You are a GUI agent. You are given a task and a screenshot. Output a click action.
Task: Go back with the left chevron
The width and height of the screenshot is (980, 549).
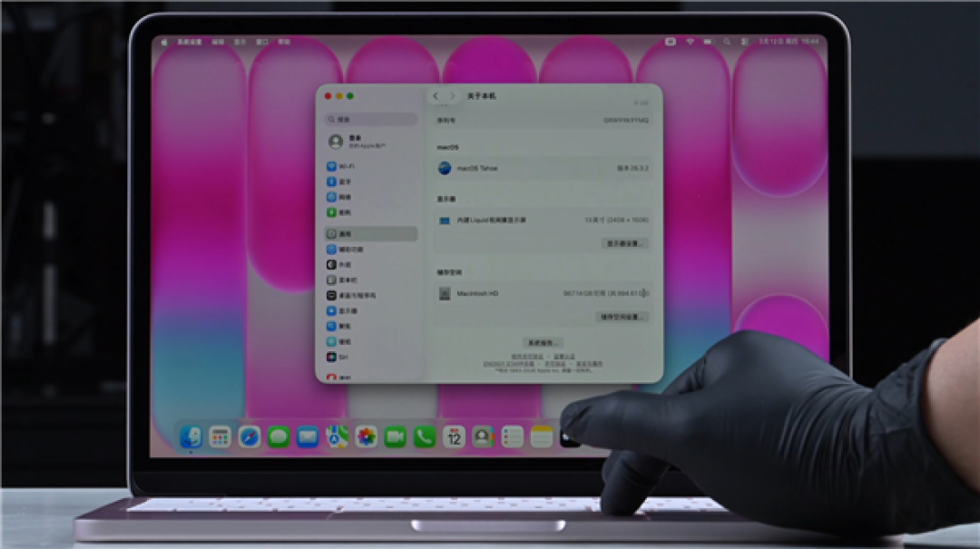pos(436,96)
